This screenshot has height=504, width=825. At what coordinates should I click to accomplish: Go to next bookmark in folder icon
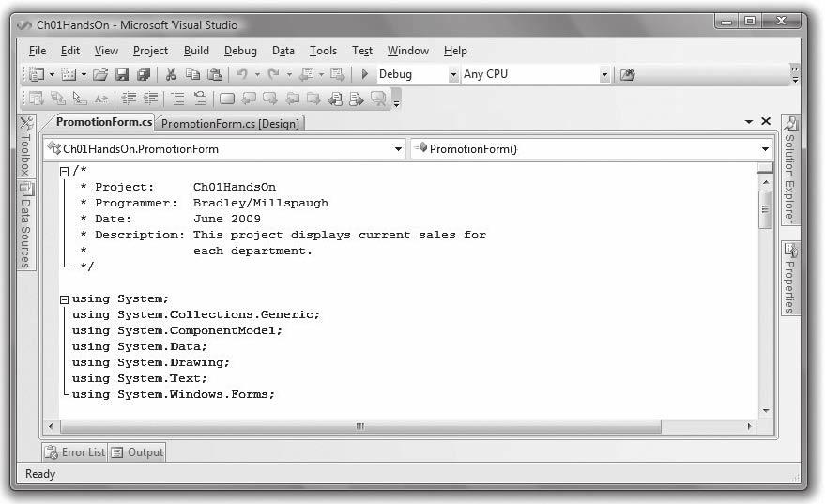313,99
